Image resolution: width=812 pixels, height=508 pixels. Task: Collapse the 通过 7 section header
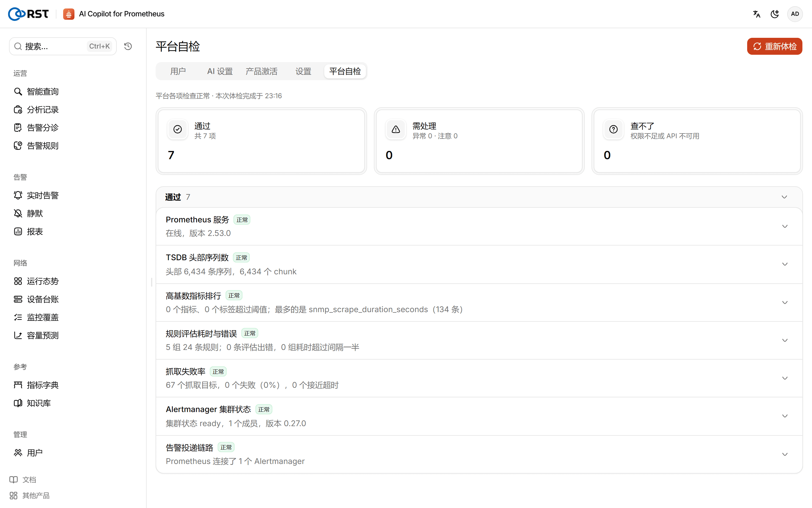click(479, 197)
